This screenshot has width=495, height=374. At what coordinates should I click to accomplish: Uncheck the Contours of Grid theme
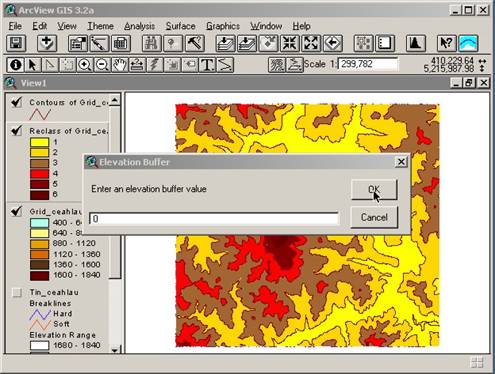(x=17, y=102)
